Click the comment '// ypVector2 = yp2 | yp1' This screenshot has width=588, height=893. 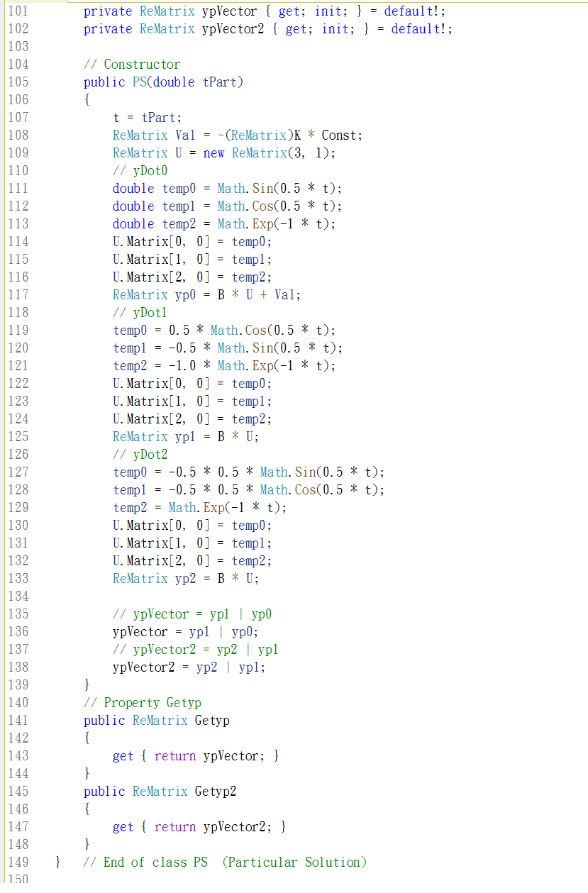click(196, 650)
